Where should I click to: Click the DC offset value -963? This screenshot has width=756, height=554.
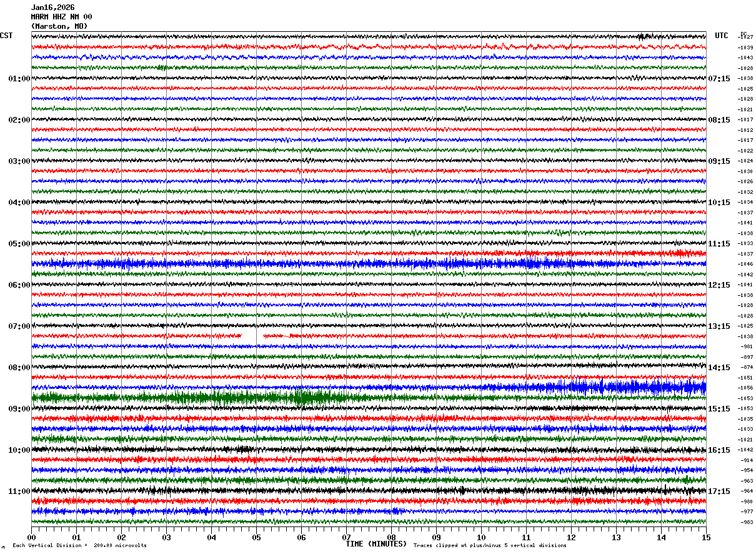tap(747, 481)
